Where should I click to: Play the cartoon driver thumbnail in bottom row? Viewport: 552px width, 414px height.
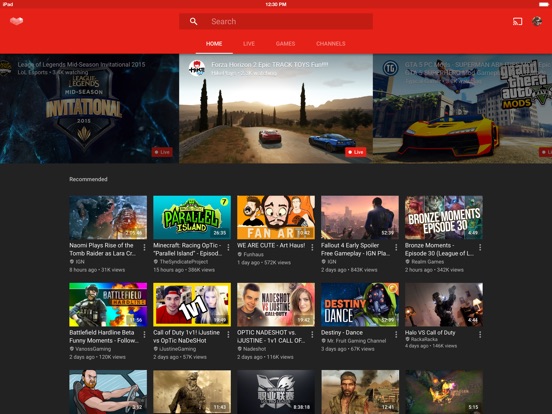(x=108, y=392)
